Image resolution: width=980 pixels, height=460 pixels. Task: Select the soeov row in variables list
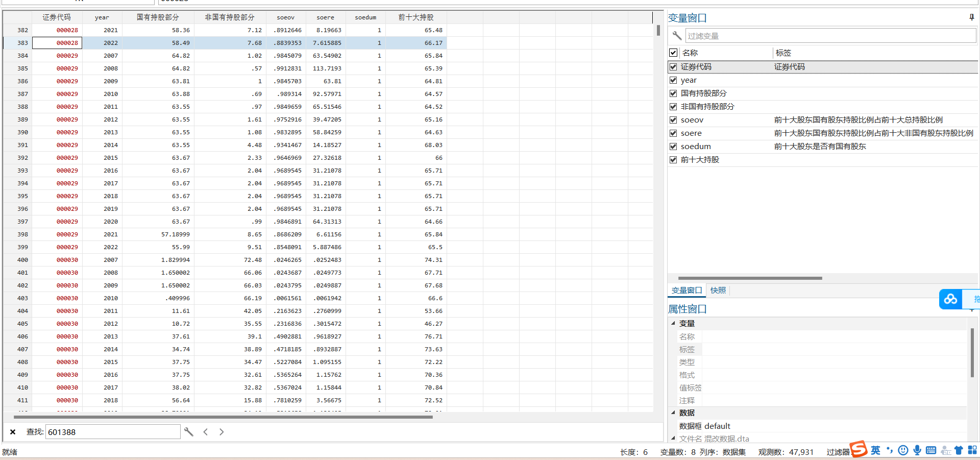(823, 120)
